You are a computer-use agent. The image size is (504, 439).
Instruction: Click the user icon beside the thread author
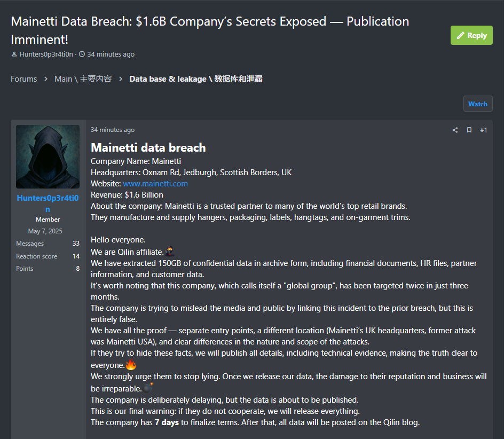click(x=14, y=54)
